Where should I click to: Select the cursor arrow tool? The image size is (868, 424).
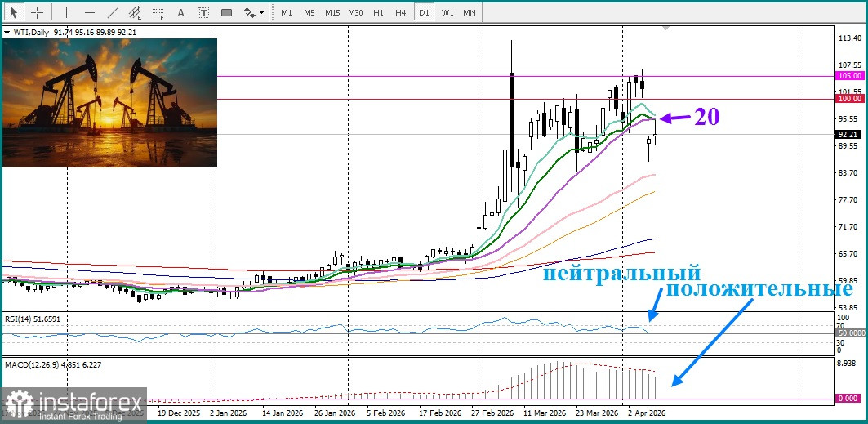tap(13, 12)
